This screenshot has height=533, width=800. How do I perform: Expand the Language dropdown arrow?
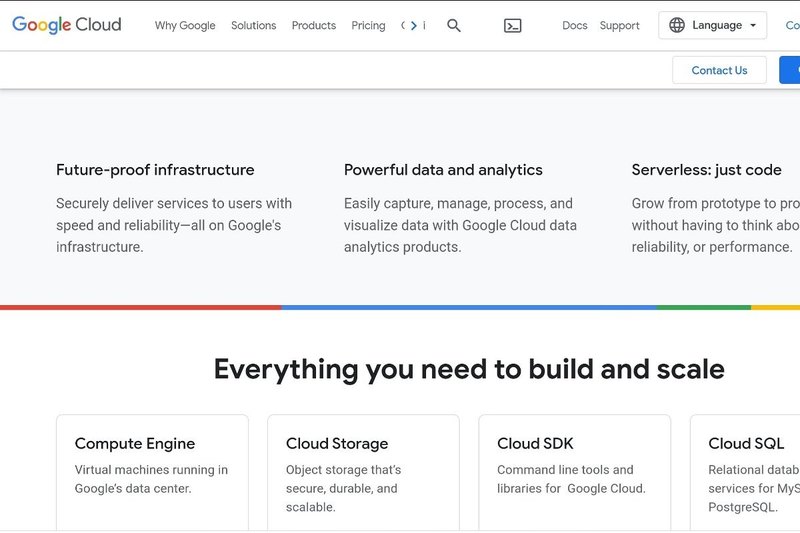pos(753,26)
